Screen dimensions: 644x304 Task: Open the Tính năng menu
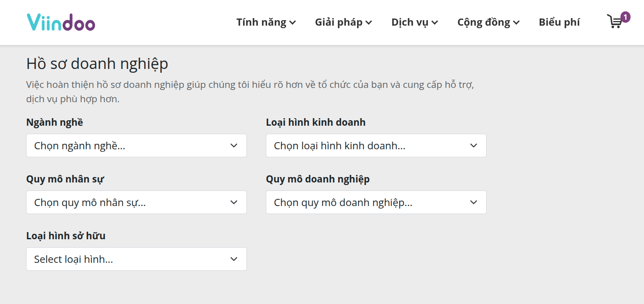tap(266, 22)
